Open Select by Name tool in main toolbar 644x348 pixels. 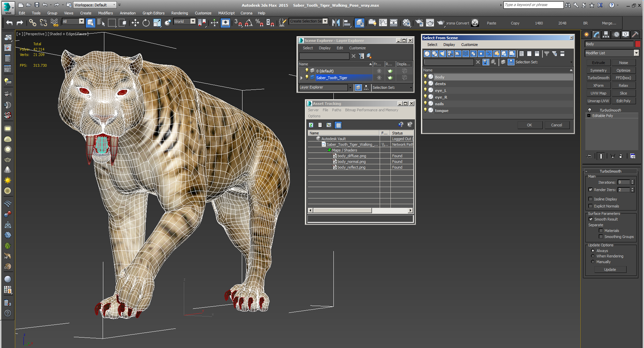coord(101,23)
